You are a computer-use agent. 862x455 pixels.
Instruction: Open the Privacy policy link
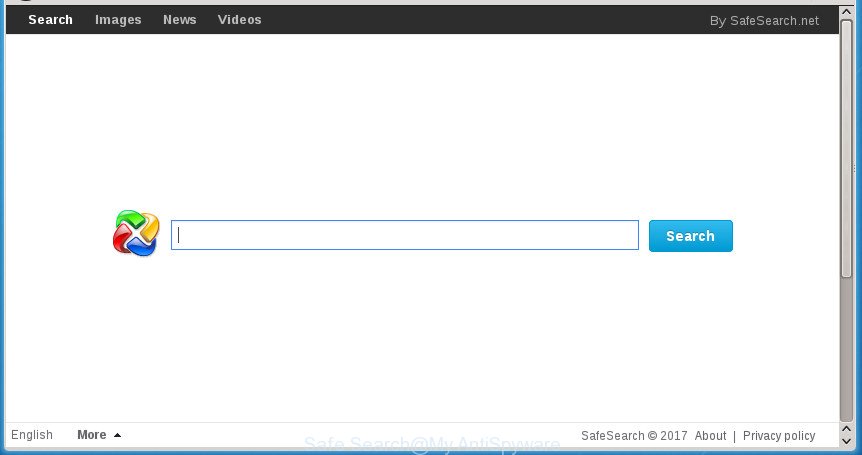(779, 436)
